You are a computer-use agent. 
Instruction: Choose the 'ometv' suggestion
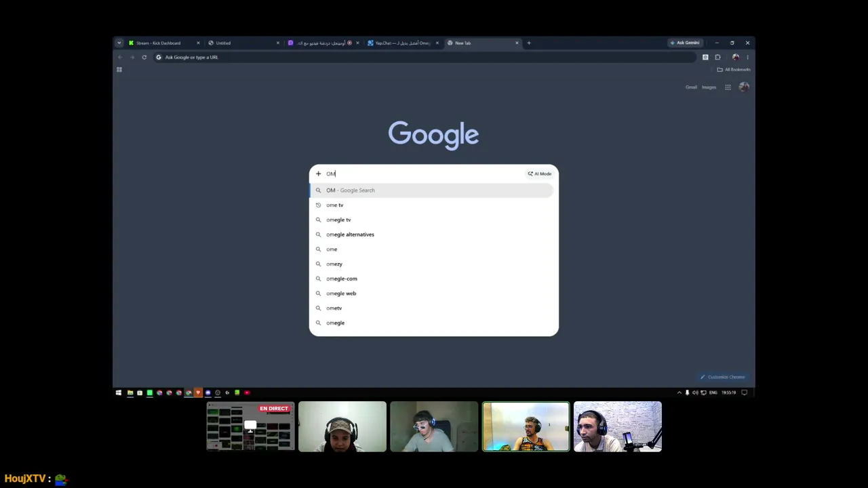(431, 308)
